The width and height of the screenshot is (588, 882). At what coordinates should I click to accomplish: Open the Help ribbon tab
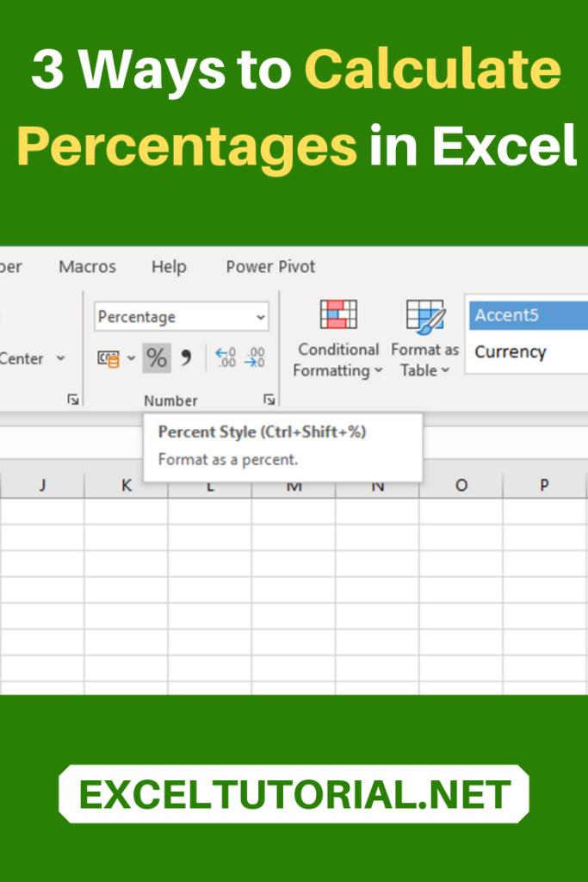169,267
